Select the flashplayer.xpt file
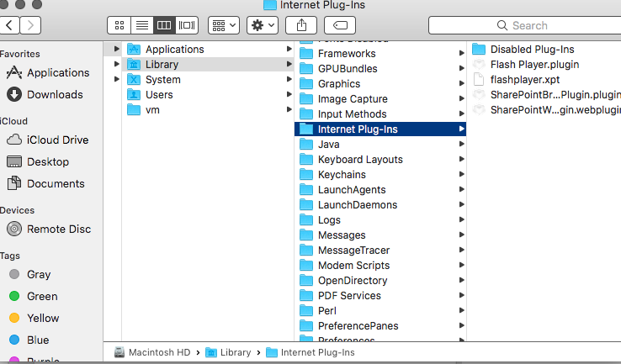Screen dimensions: 621x364 tap(544, 80)
